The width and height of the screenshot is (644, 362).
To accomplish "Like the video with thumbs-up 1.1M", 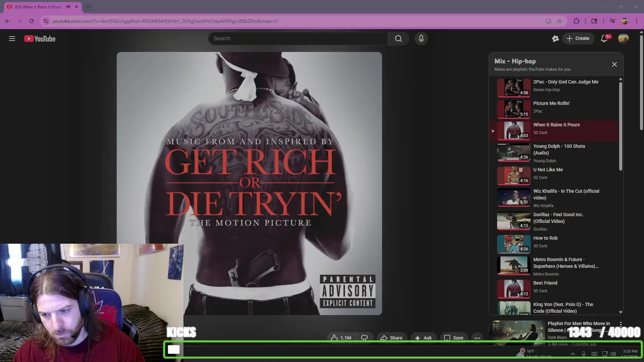I will click(341, 338).
